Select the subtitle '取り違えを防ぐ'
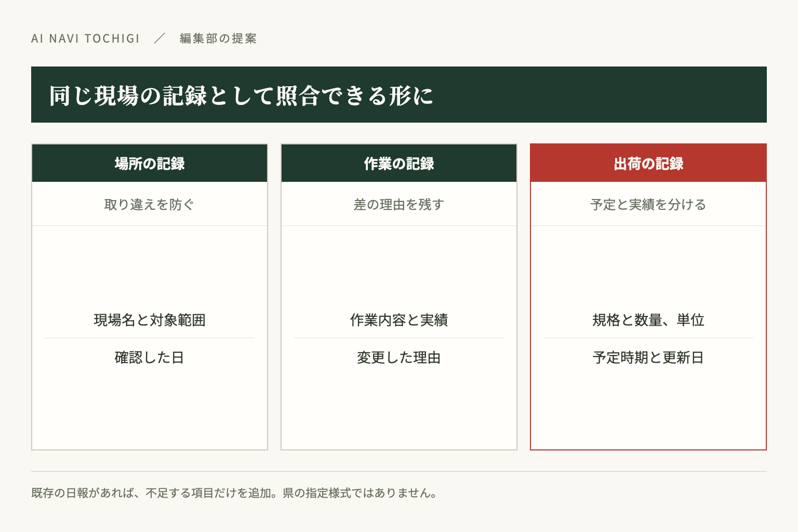 tap(150, 204)
